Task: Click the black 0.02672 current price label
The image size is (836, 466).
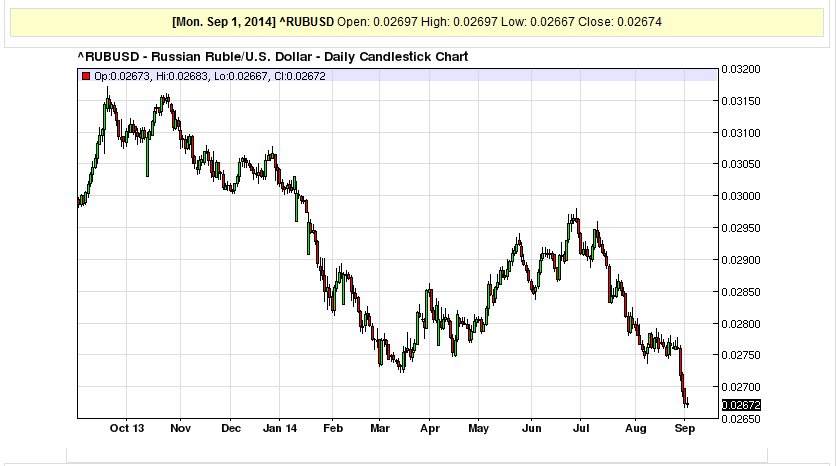Action: [x=741, y=405]
